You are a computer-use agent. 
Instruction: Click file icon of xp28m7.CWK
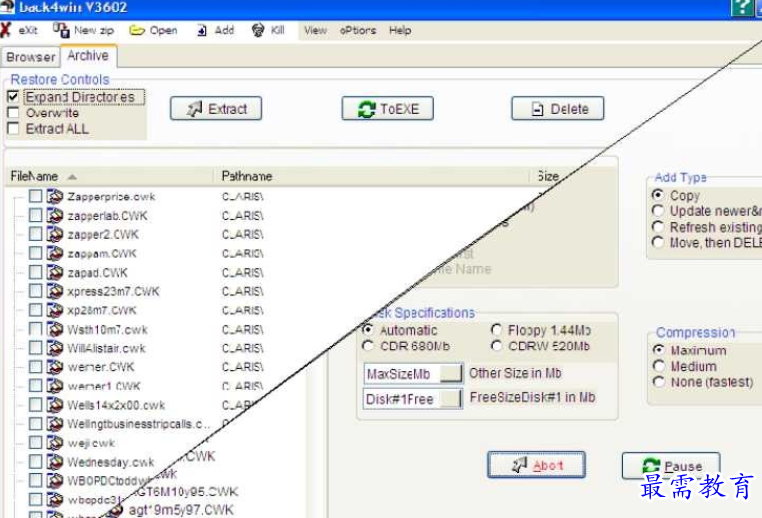55,310
